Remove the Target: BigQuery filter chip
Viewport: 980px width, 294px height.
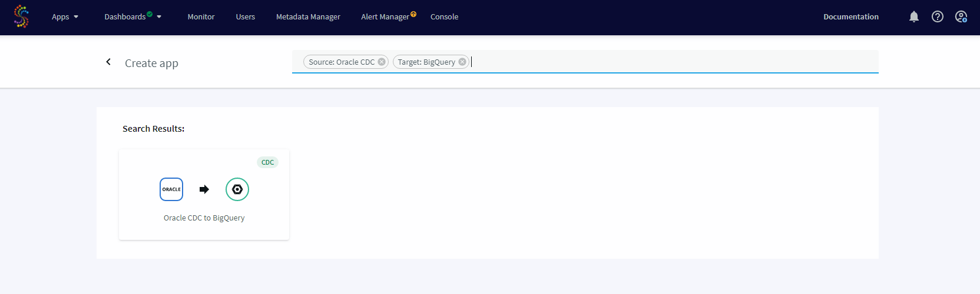(x=462, y=62)
